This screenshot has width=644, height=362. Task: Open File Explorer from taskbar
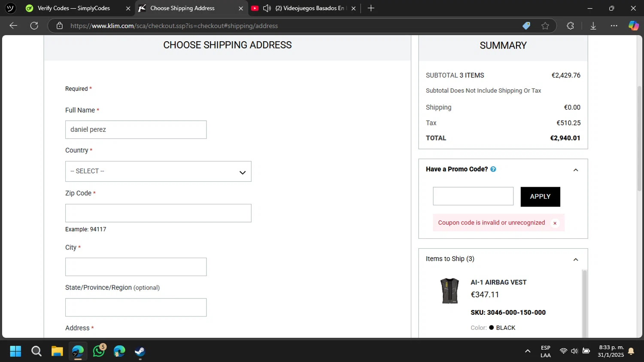(57, 351)
